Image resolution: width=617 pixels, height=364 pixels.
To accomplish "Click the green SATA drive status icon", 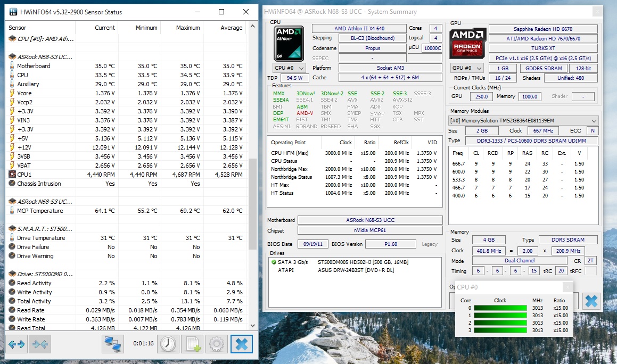I will pos(274,262).
